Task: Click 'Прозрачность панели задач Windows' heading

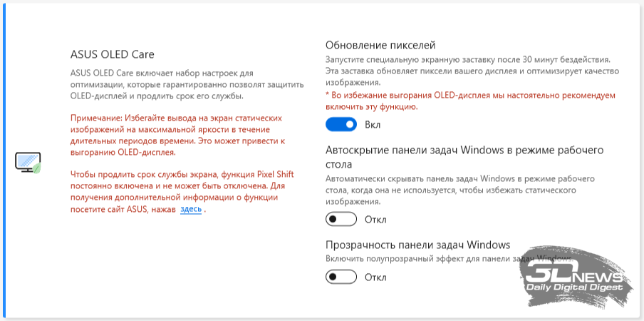Action: click(x=417, y=245)
